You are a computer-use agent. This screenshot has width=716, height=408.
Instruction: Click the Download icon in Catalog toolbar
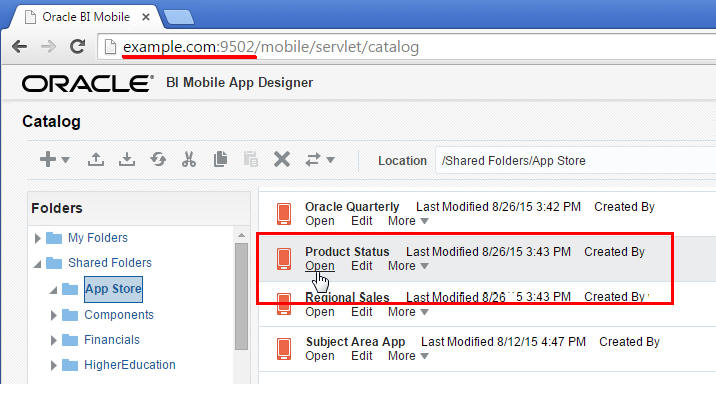(x=127, y=159)
